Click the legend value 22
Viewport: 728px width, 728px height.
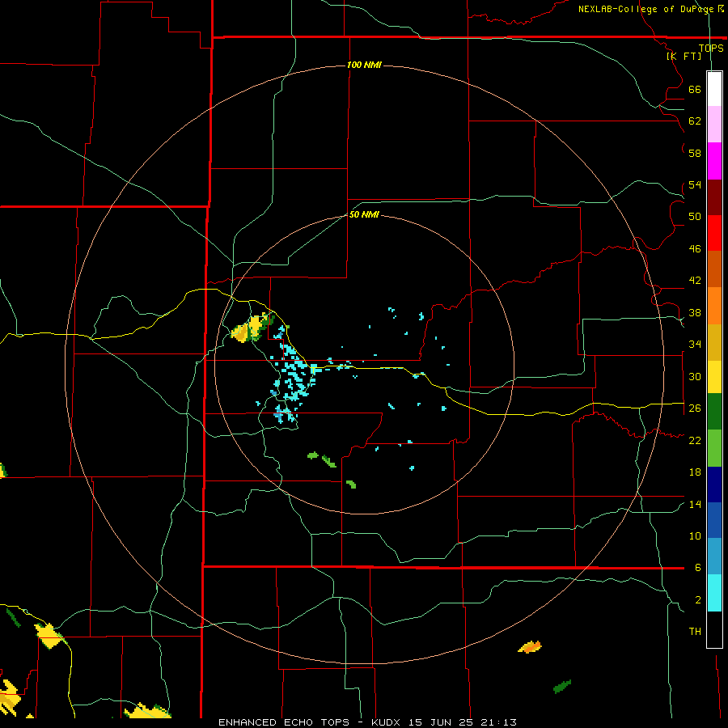[x=695, y=440]
